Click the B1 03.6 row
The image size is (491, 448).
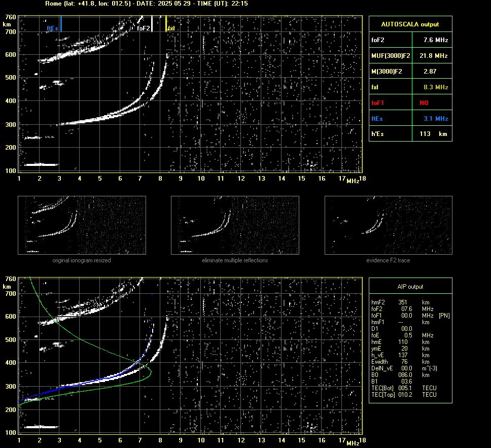(x=392, y=381)
